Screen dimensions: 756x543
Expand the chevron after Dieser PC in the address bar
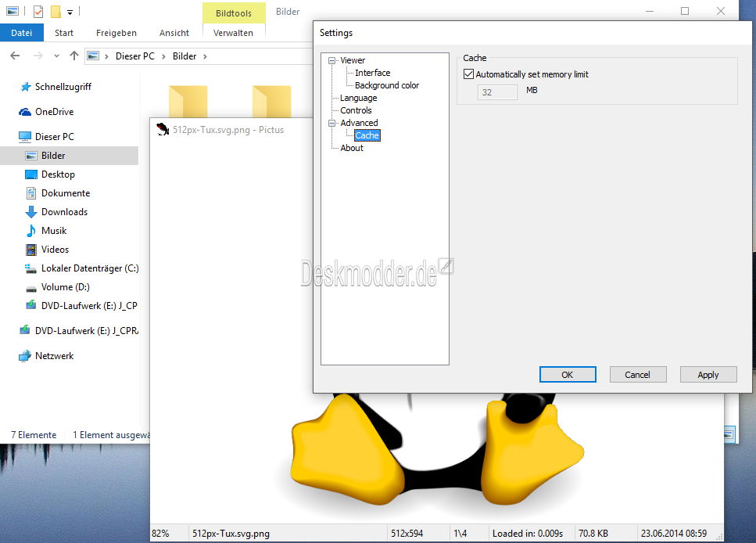pyautogui.click(x=163, y=56)
